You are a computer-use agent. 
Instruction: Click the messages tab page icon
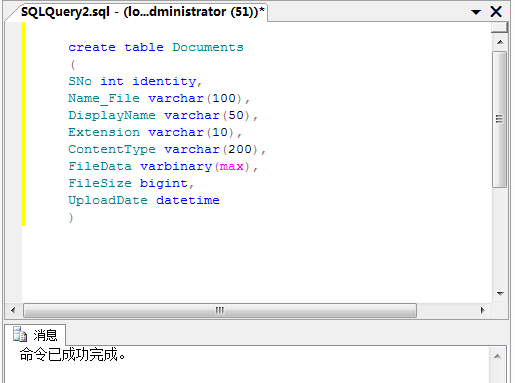pos(20,334)
